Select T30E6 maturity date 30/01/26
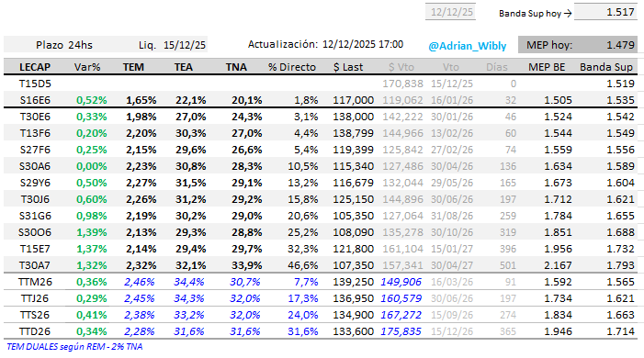This screenshot has height=358, width=644. coord(452,117)
